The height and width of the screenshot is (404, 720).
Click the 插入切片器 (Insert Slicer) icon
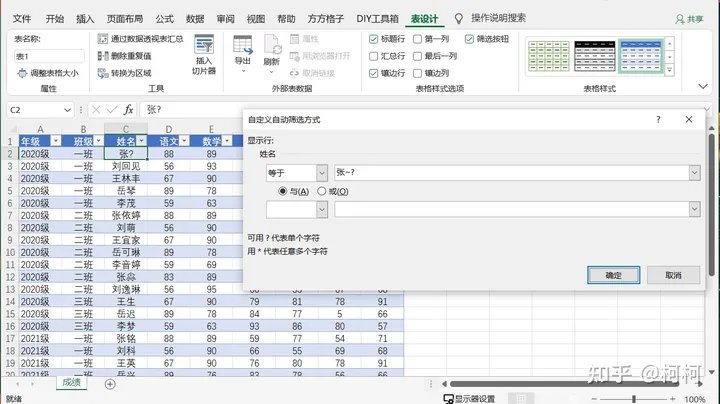[204, 52]
